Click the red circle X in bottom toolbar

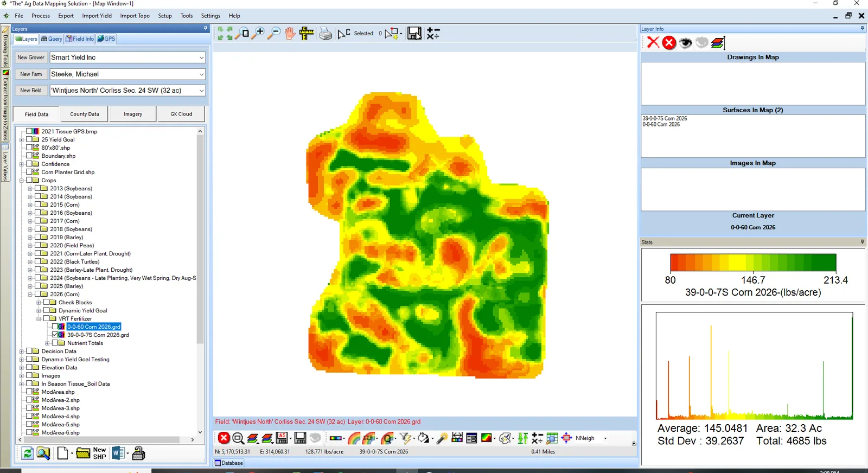click(x=224, y=438)
